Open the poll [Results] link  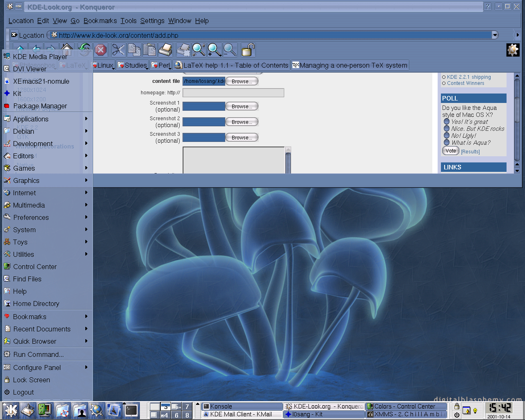coord(470,152)
